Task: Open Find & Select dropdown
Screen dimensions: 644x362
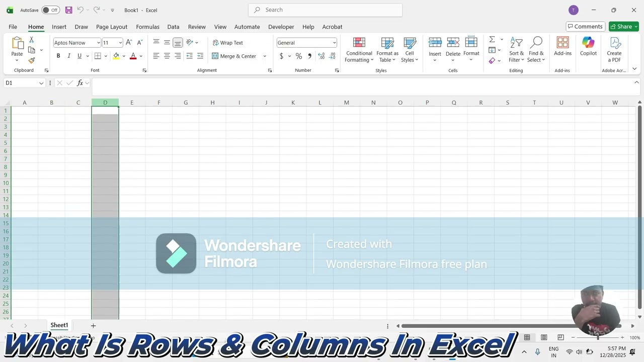Action: (x=536, y=49)
